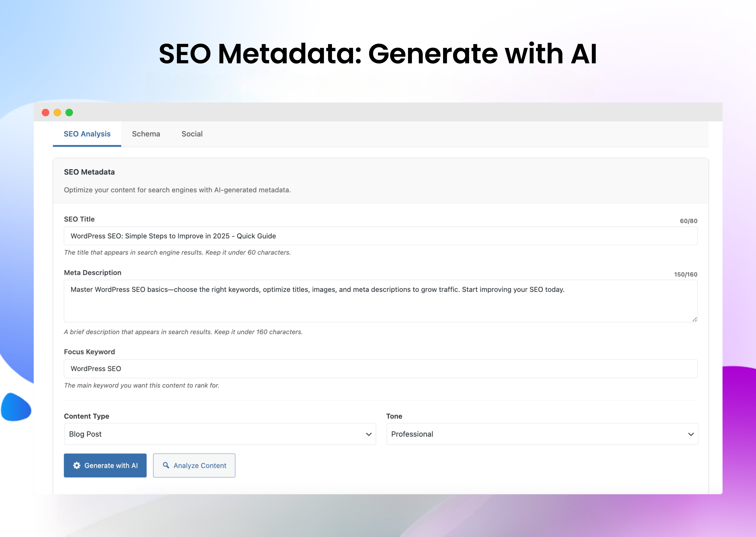Open the Tone dropdown showing Professional
The width and height of the screenshot is (756, 537).
542,434
